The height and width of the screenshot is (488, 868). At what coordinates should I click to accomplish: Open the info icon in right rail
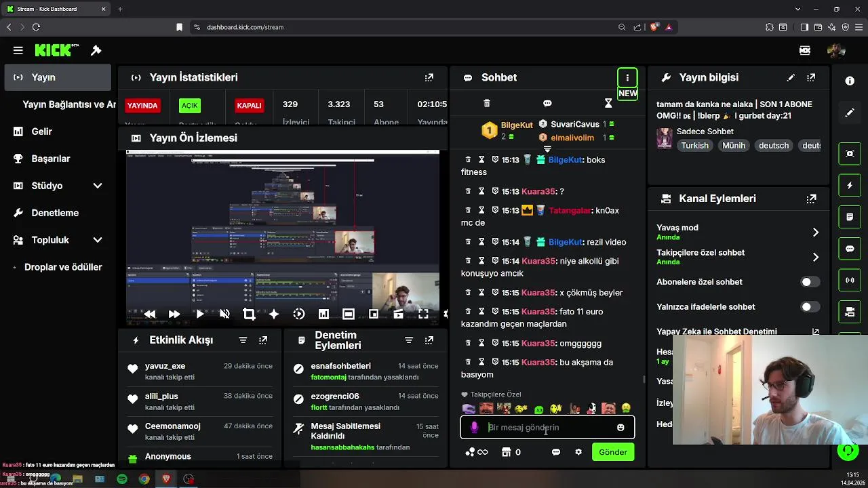pos(850,81)
